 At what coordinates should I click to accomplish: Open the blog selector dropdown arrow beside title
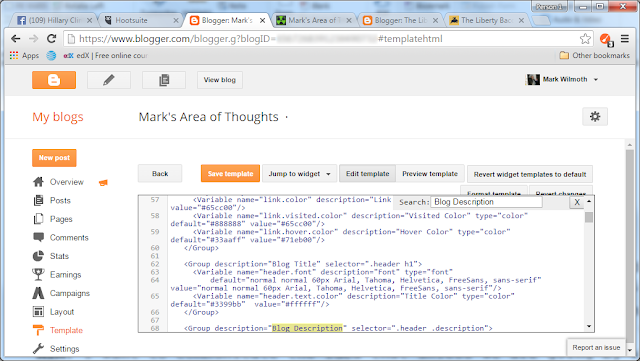pyautogui.click(x=287, y=117)
